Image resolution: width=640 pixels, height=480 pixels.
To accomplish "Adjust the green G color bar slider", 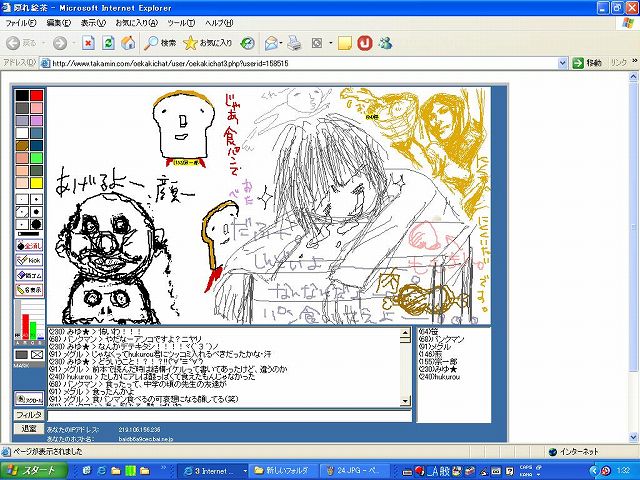I will click(x=33, y=330).
